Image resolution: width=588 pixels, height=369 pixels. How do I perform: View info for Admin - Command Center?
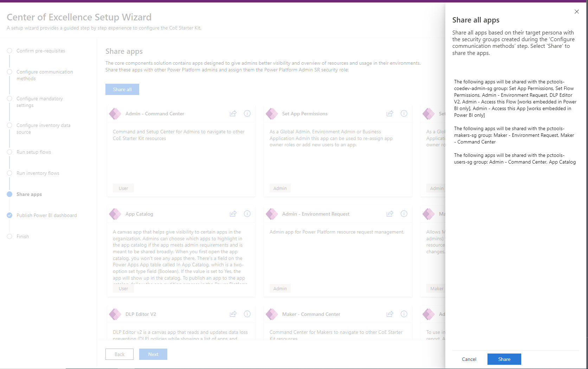click(247, 113)
